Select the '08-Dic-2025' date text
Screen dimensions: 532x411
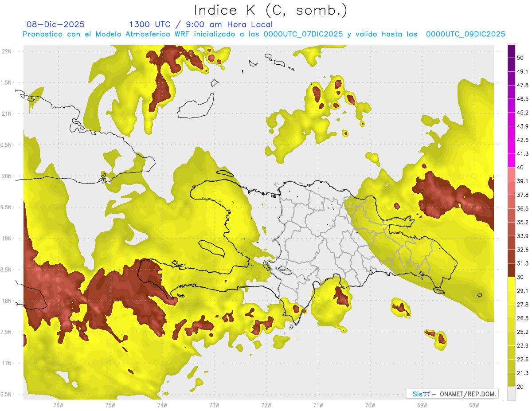55,24
